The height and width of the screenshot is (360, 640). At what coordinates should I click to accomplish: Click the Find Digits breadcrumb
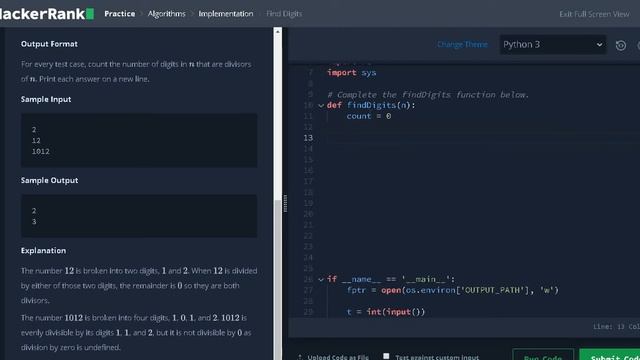[284, 13]
